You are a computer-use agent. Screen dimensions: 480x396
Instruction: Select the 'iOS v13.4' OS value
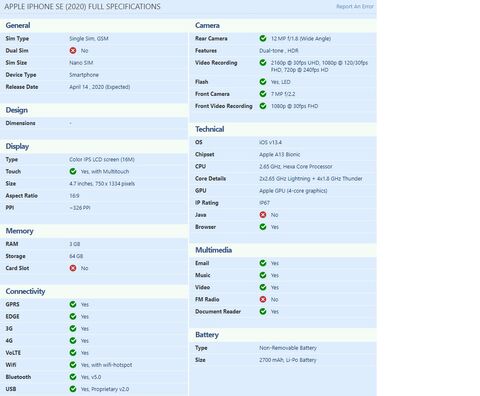click(x=270, y=142)
